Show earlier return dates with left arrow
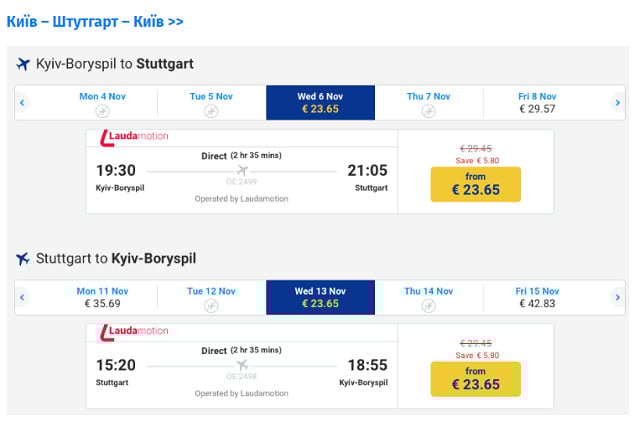Image resolution: width=640 pixels, height=421 pixels. [x=23, y=297]
